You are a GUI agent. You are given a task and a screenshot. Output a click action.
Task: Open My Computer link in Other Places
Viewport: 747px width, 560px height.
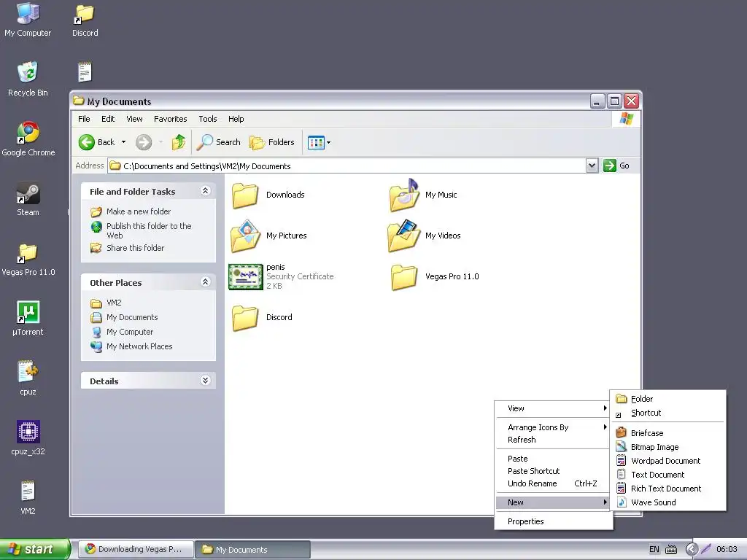130,332
